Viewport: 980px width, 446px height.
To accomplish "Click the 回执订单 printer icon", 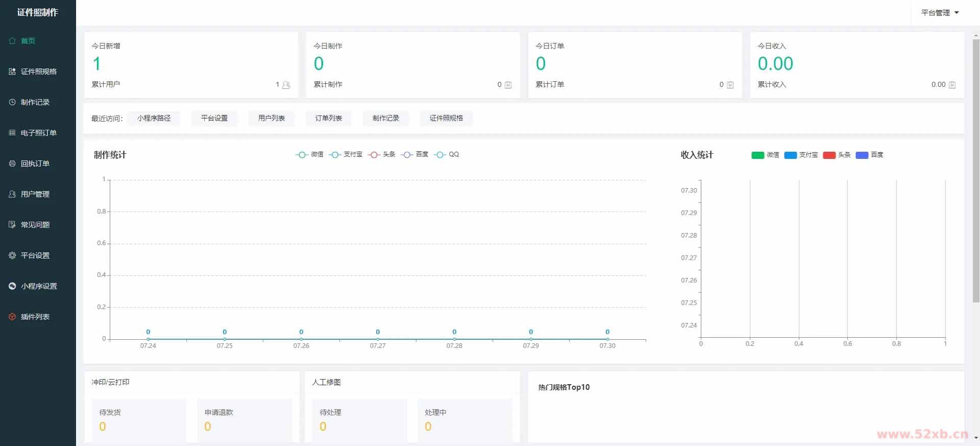I will 12,163.
